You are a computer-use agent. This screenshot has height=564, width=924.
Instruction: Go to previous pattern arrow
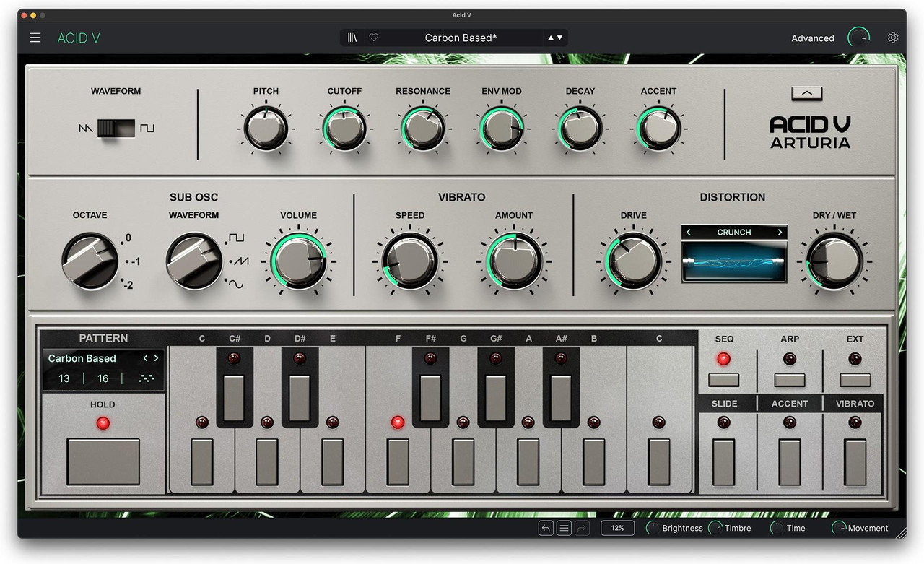coord(145,358)
